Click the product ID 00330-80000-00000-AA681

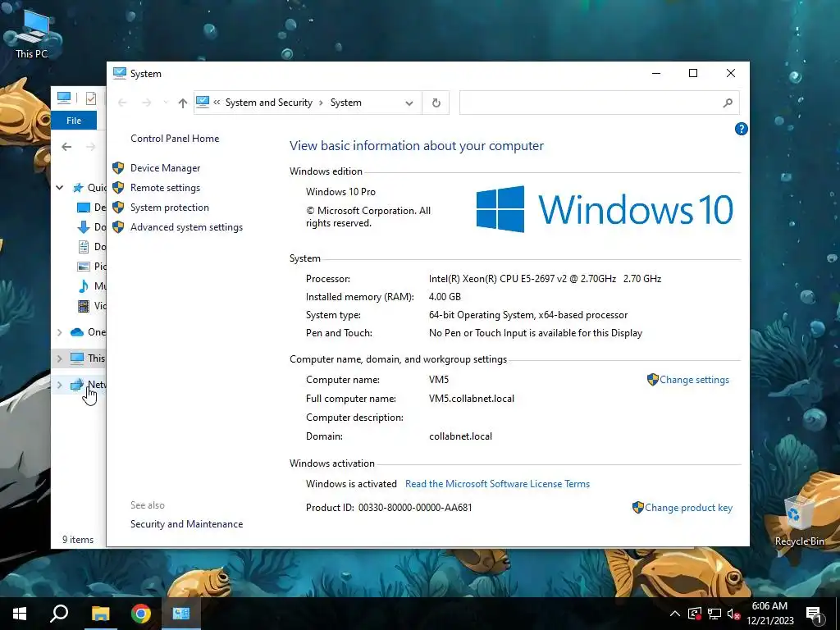tap(415, 508)
